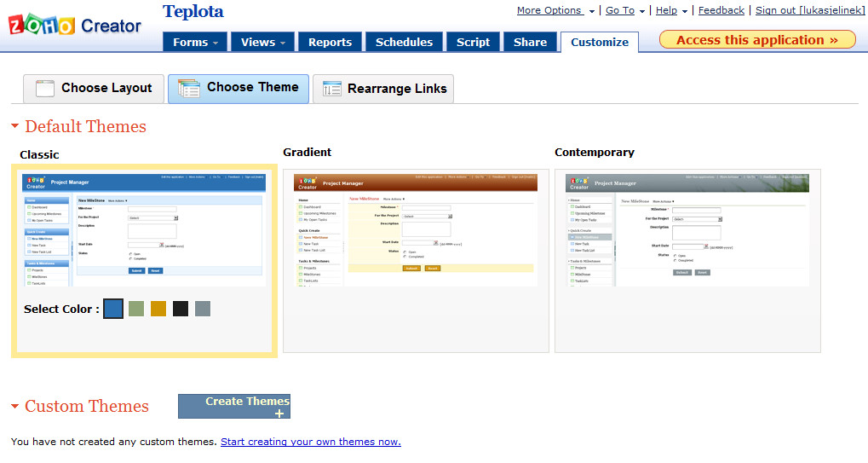Expand the More Options dropdown arrow
This screenshot has width=868, height=463.
[x=591, y=11]
